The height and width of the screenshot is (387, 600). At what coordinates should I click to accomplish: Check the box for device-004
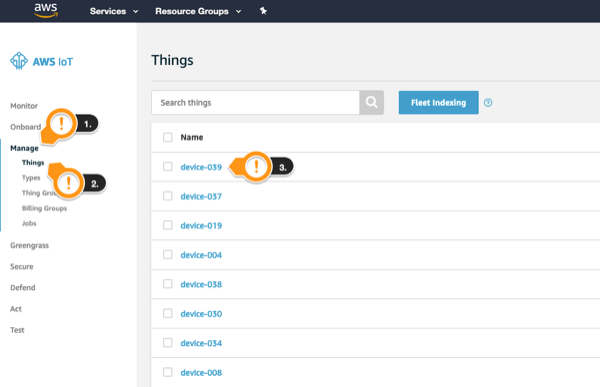(x=168, y=255)
